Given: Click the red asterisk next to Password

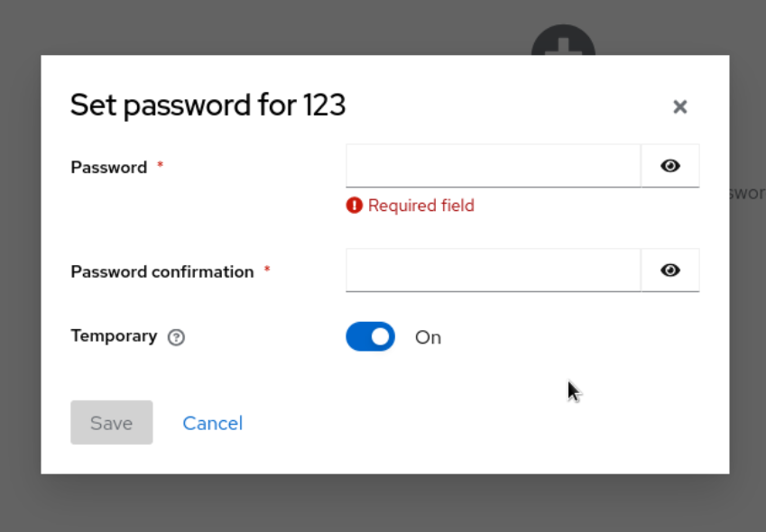Looking at the screenshot, I should click(161, 166).
